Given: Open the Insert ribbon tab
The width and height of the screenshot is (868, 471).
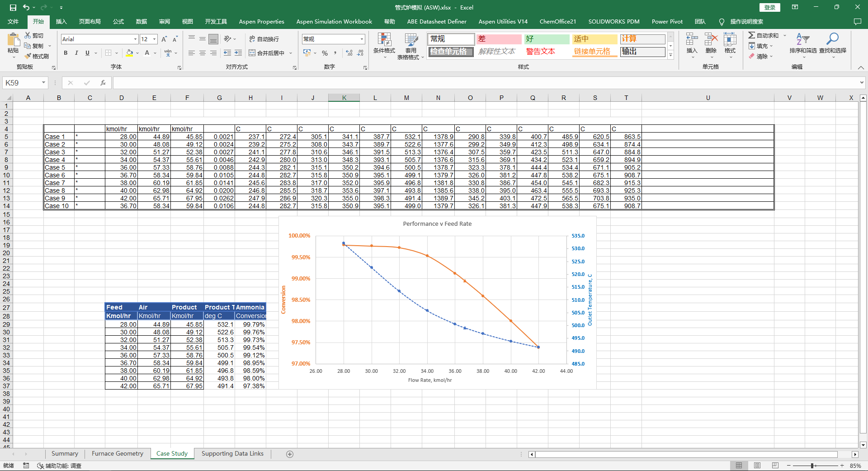Looking at the screenshot, I should pos(61,21).
